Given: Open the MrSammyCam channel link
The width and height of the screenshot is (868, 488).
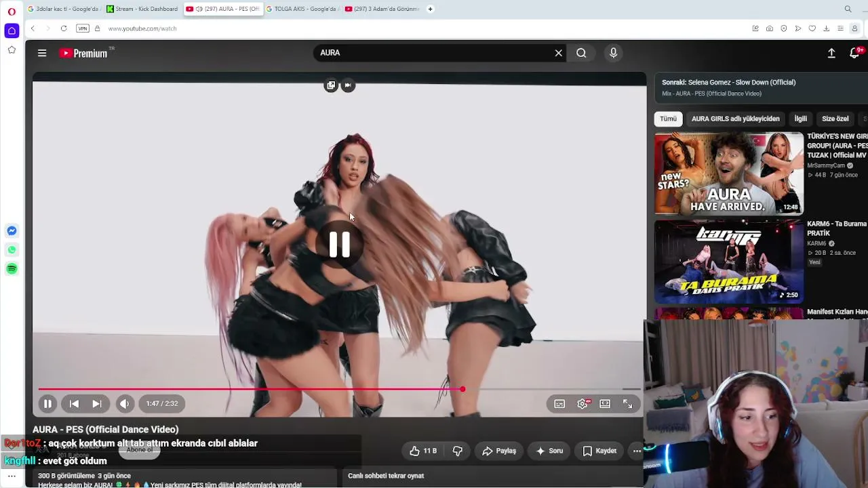Looking at the screenshot, I should [x=826, y=165].
